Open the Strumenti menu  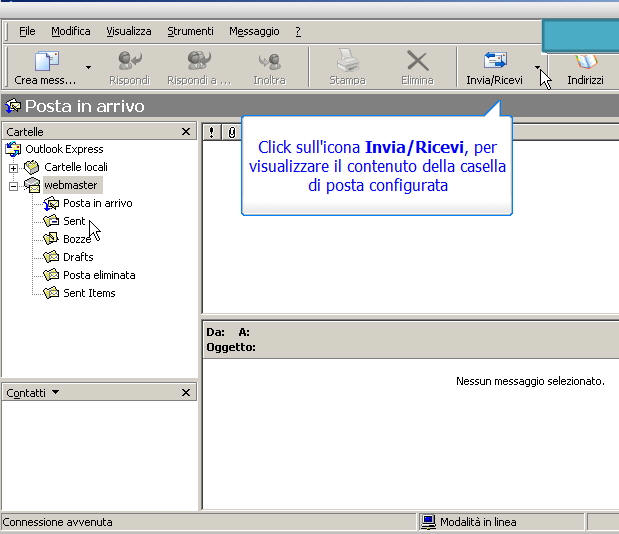coord(190,31)
